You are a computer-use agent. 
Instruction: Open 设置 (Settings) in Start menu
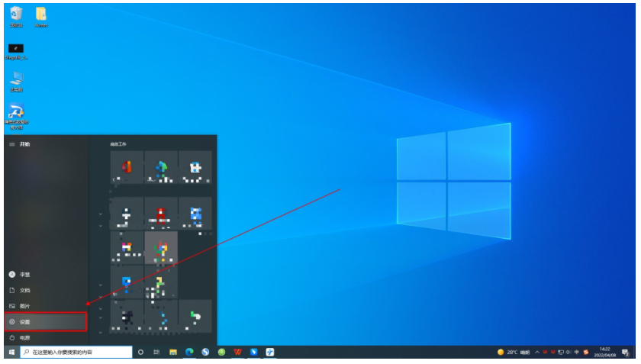click(44, 322)
